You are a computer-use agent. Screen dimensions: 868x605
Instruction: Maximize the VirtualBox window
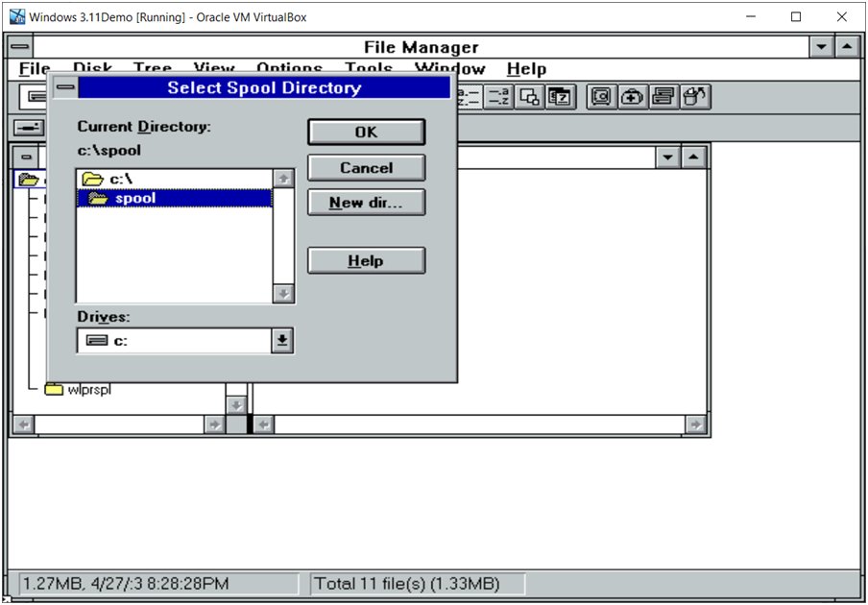point(796,16)
